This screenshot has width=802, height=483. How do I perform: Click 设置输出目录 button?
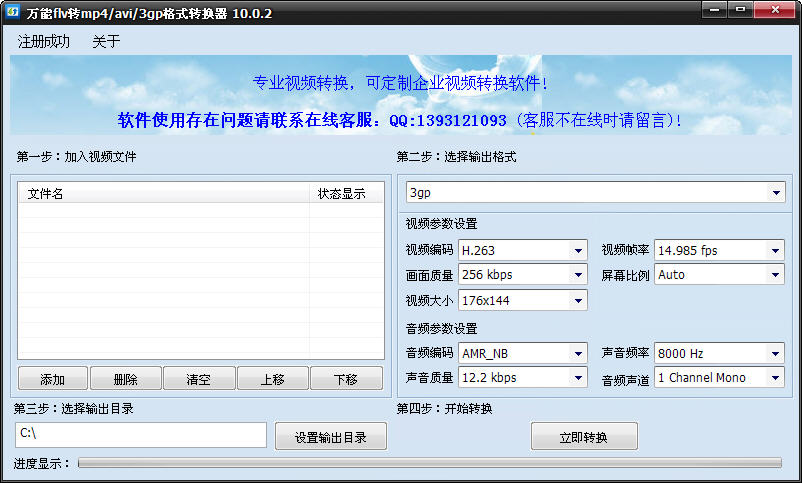tap(330, 436)
